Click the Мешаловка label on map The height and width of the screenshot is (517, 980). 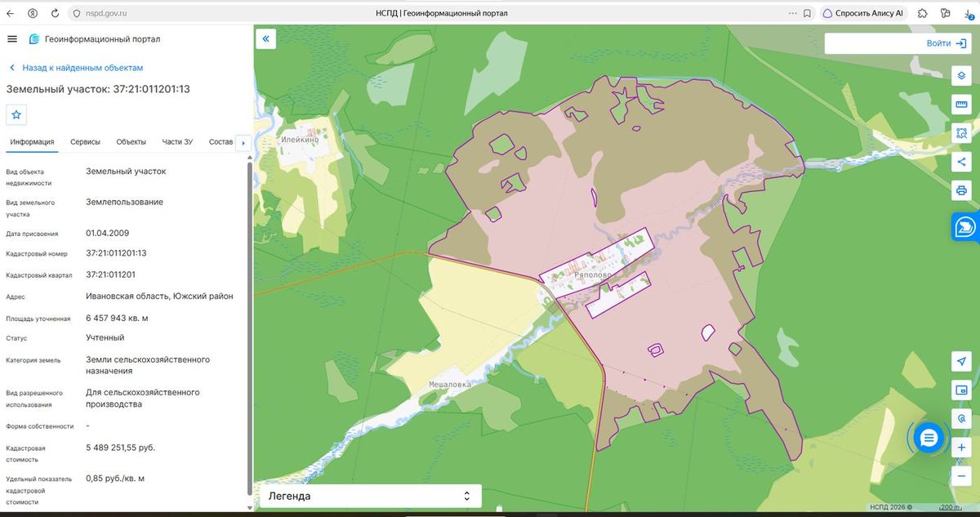click(x=452, y=384)
